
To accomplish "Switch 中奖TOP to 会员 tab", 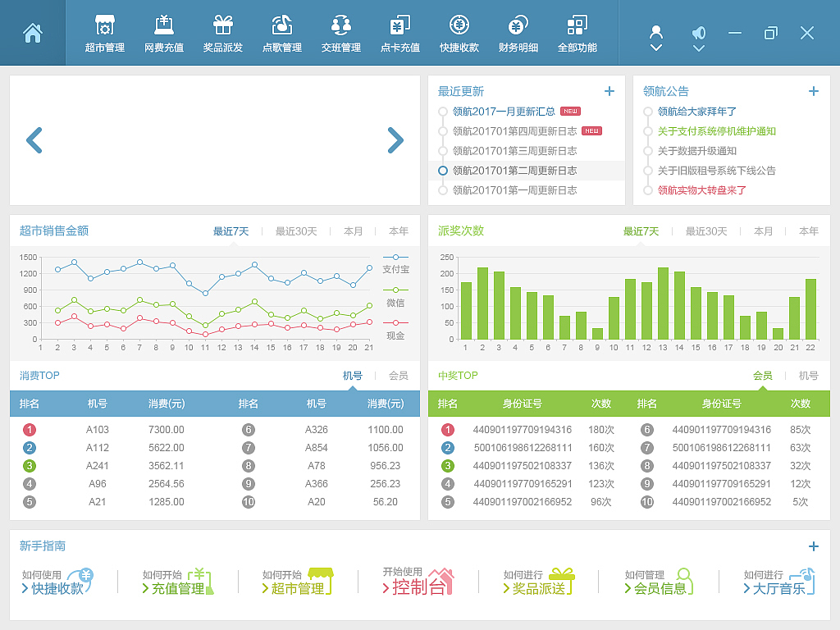I will (x=763, y=376).
